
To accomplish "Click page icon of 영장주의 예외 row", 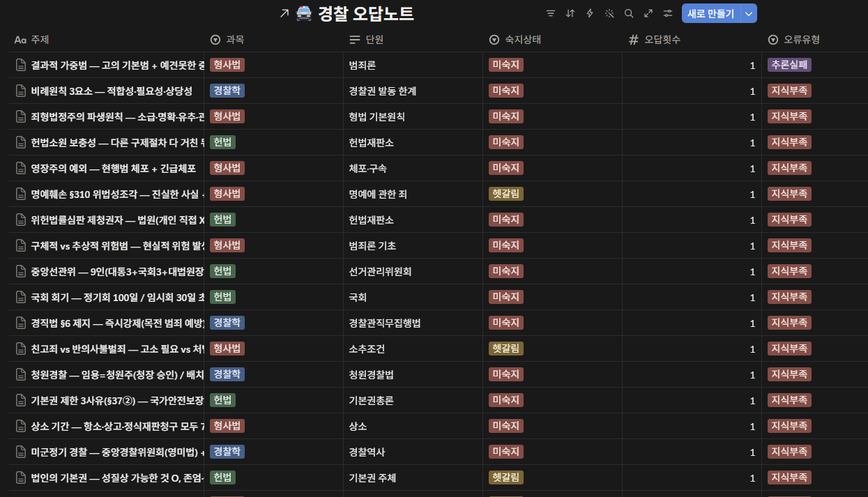I will pos(21,168).
